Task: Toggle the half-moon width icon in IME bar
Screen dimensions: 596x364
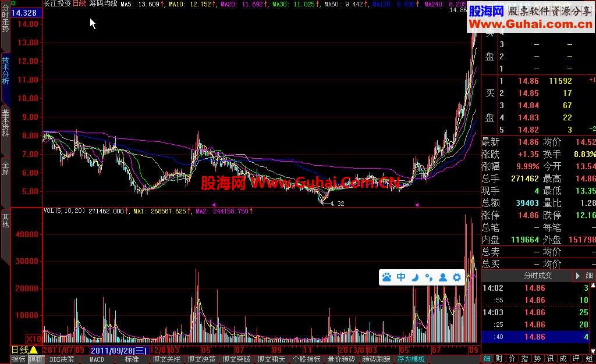Action: pyautogui.click(x=415, y=277)
